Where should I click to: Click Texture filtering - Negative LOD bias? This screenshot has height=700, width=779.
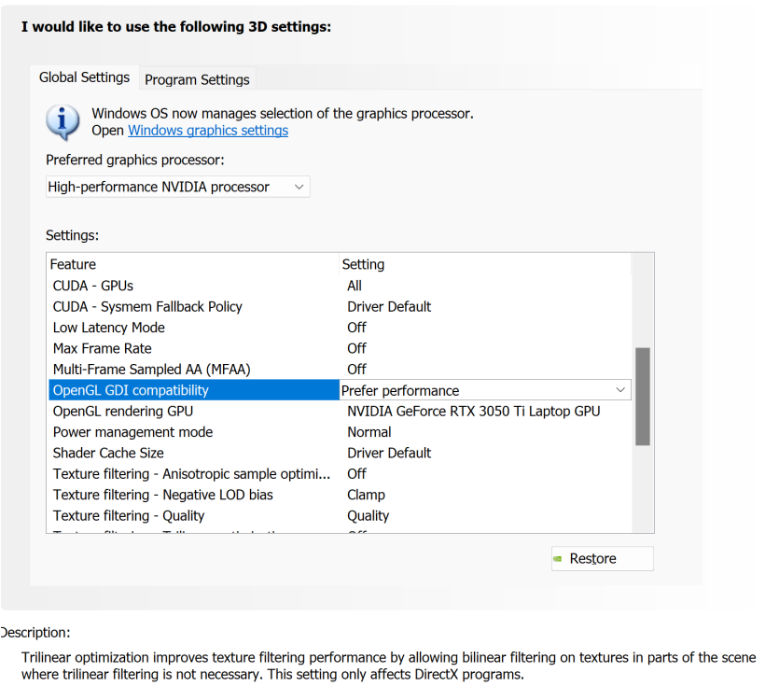tap(163, 495)
